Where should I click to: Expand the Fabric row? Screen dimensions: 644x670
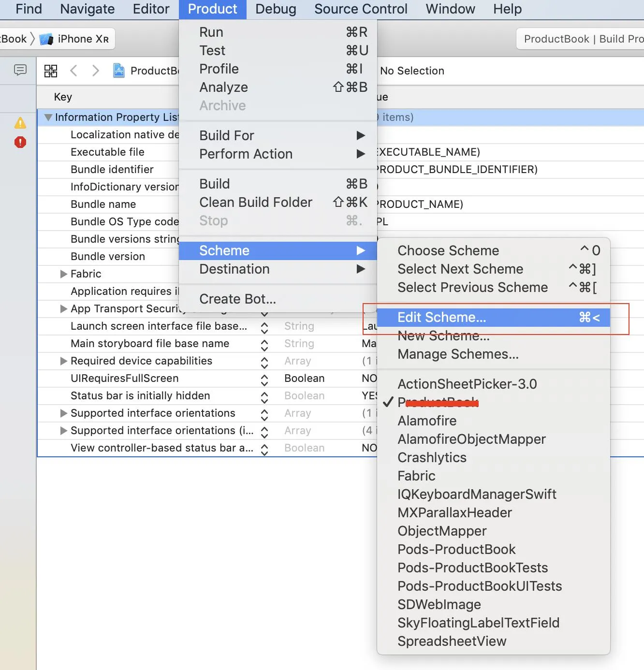point(63,274)
